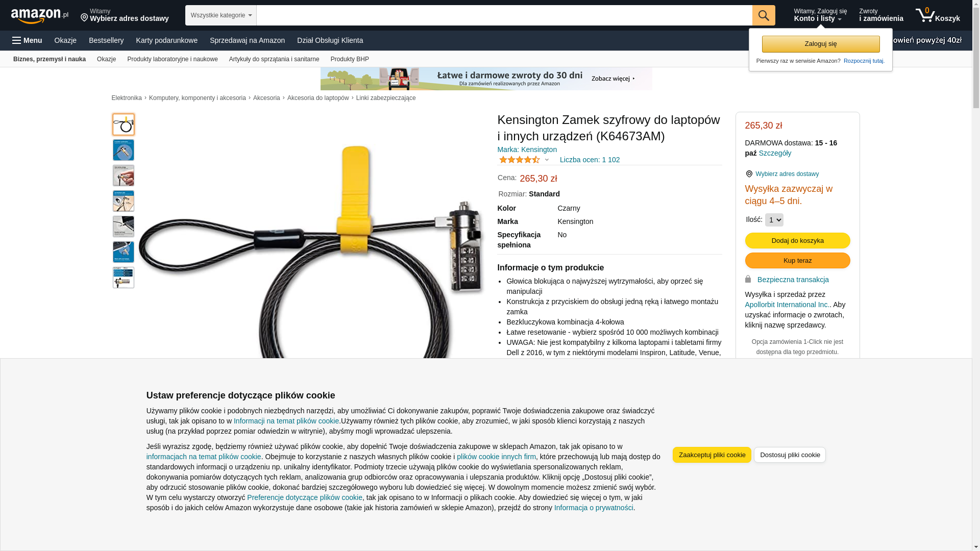The height and width of the screenshot is (551, 980).
Task: Open the Apollorbit International Inc. seller link
Action: (x=788, y=305)
